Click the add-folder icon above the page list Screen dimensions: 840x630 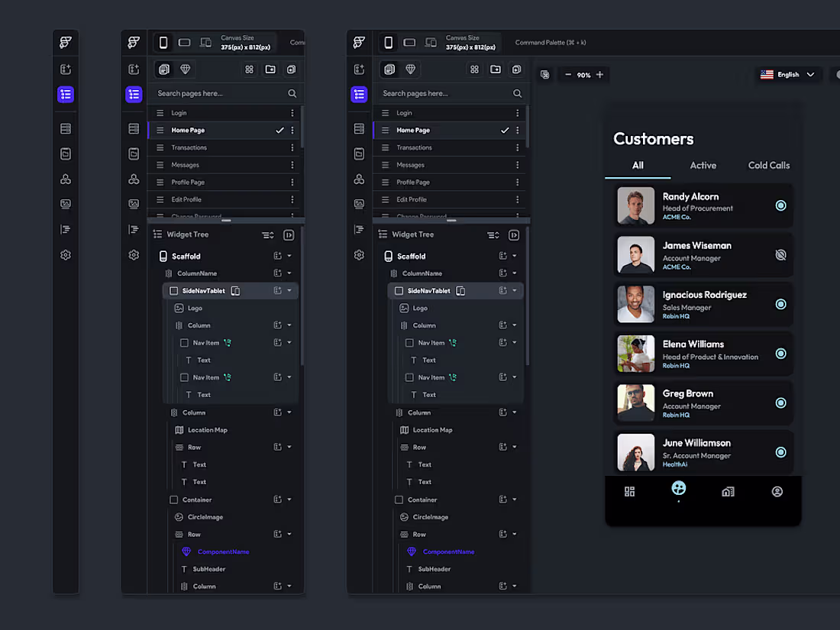pyautogui.click(x=496, y=69)
